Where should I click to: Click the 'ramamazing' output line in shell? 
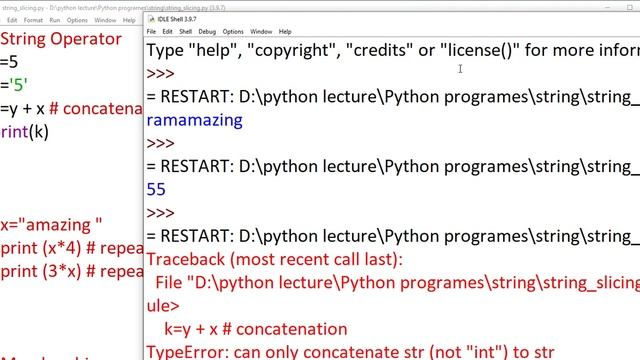pyautogui.click(x=194, y=120)
